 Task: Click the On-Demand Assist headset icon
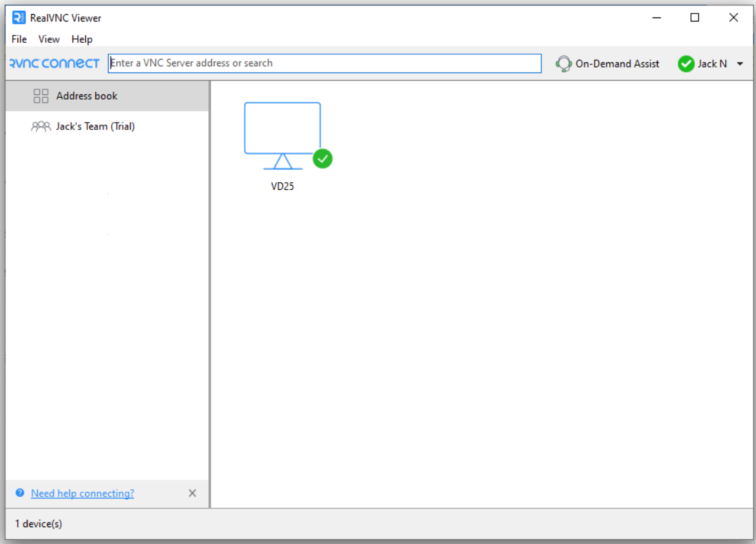pos(563,64)
